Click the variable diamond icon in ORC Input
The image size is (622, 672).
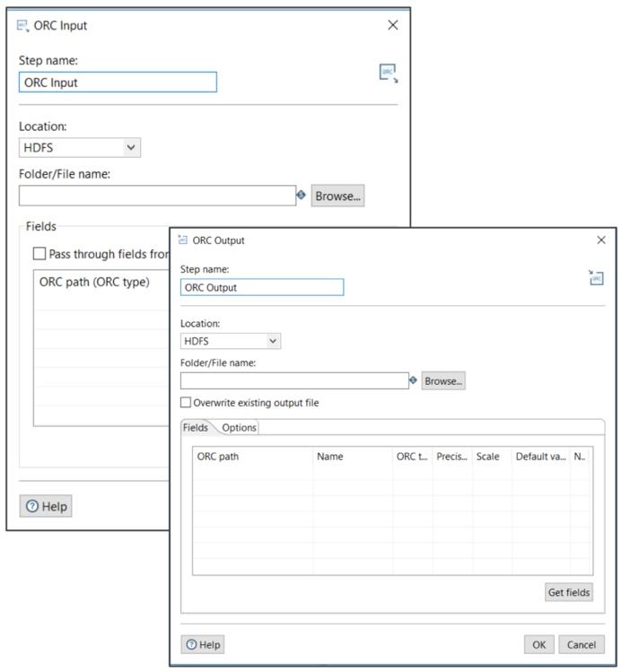click(x=302, y=195)
